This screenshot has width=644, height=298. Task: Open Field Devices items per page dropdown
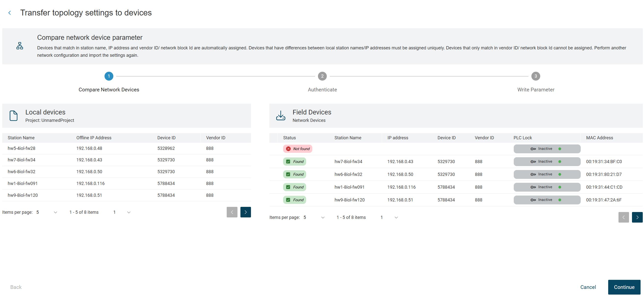coord(314,217)
